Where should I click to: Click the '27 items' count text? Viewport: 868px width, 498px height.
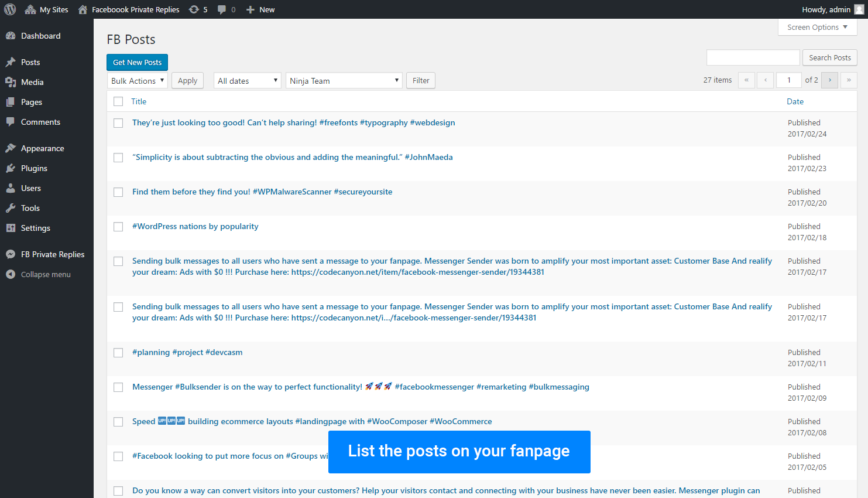tap(718, 80)
